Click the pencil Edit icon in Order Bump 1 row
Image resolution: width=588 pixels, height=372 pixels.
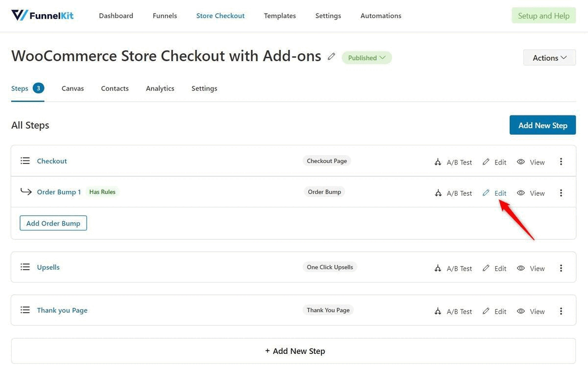(x=486, y=192)
